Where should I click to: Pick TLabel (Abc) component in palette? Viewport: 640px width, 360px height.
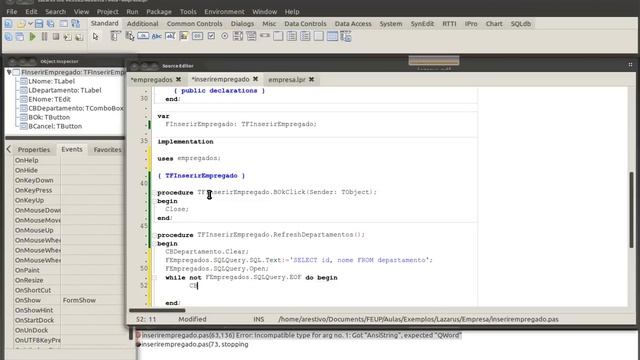pyautogui.click(x=157, y=36)
